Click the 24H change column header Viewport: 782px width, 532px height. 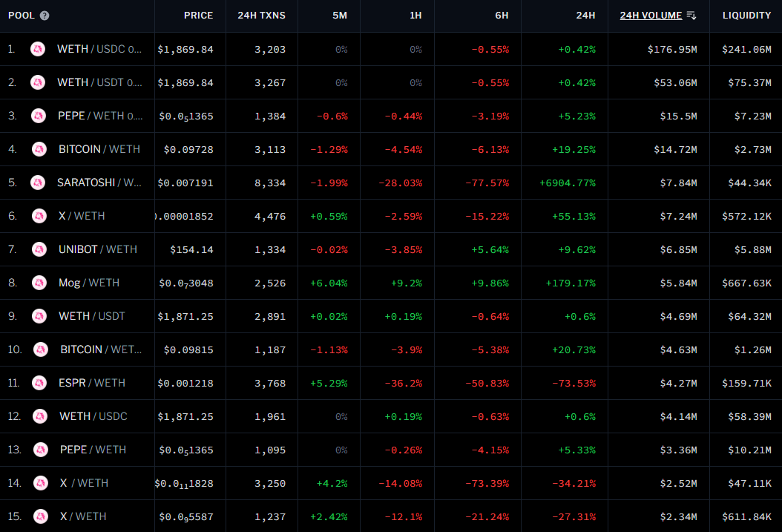coord(585,16)
